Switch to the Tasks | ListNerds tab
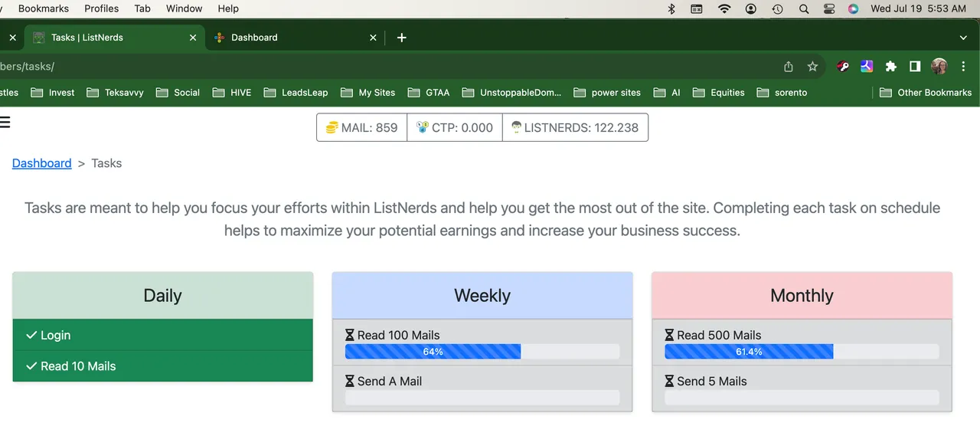980x423 pixels. tap(115, 38)
